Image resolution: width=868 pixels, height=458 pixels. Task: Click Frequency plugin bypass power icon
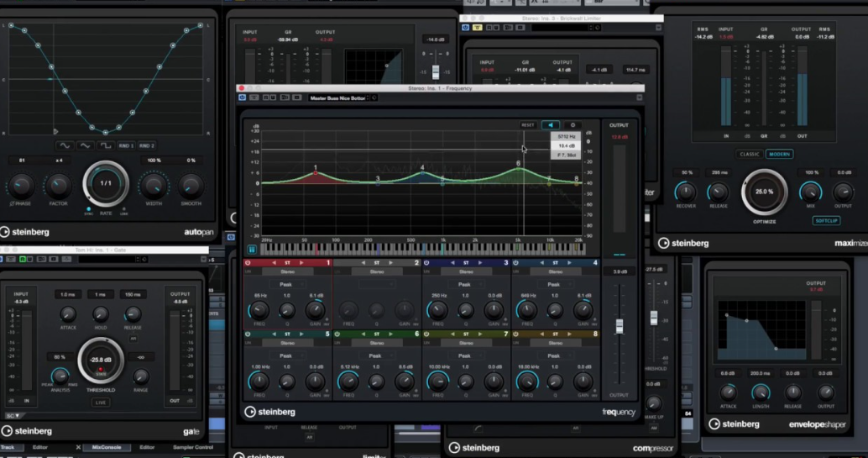click(x=243, y=97)
